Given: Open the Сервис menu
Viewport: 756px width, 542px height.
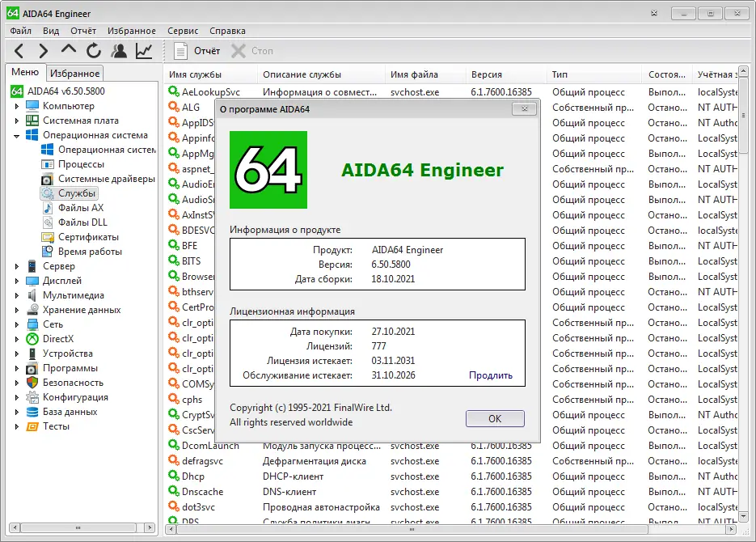Looking at the screenshot, I should click(x=182, y=30).
